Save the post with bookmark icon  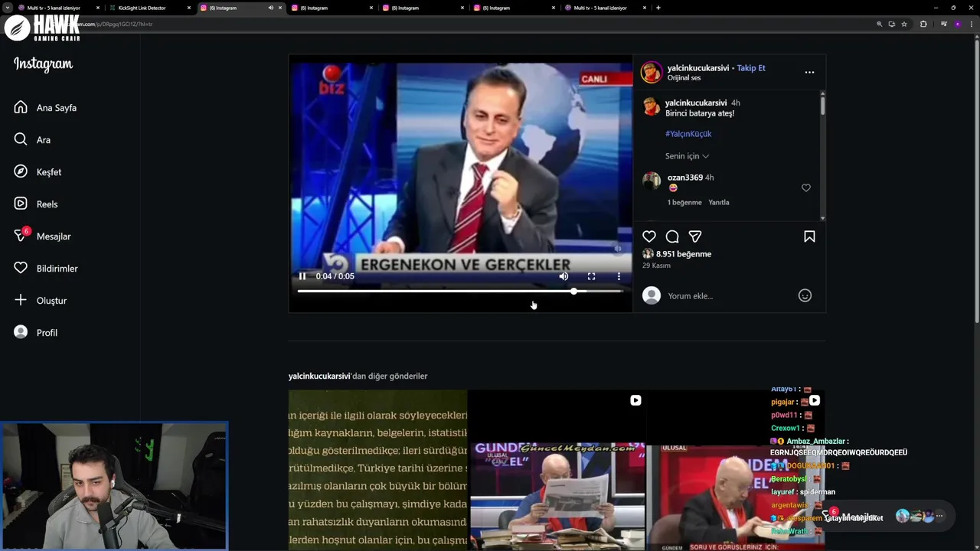(809, 236)
